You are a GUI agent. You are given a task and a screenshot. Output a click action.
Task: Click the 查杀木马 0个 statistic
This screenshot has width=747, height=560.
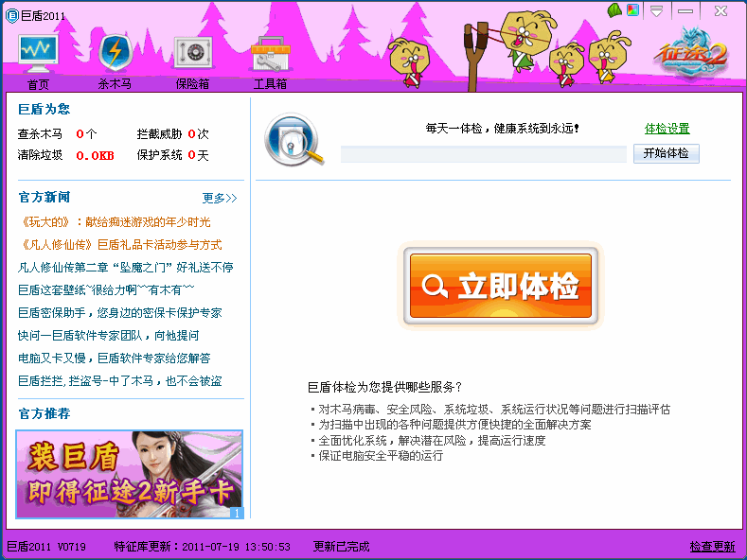coord(57,134)
